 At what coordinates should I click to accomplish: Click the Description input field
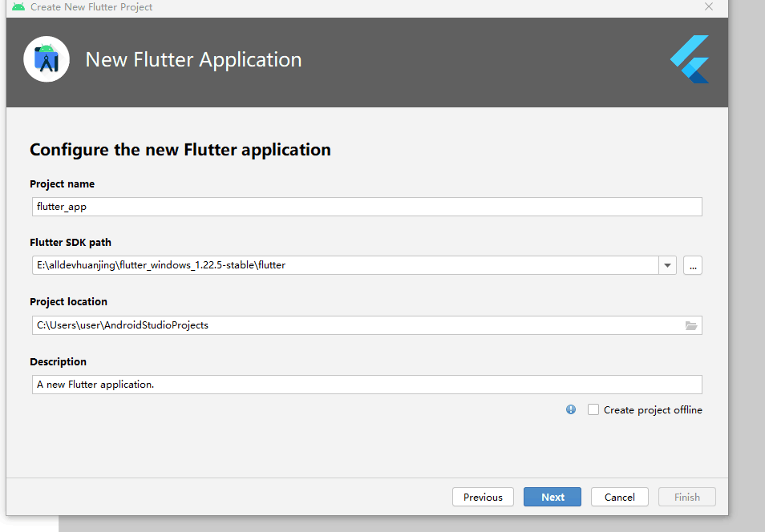tap(367, 385)
